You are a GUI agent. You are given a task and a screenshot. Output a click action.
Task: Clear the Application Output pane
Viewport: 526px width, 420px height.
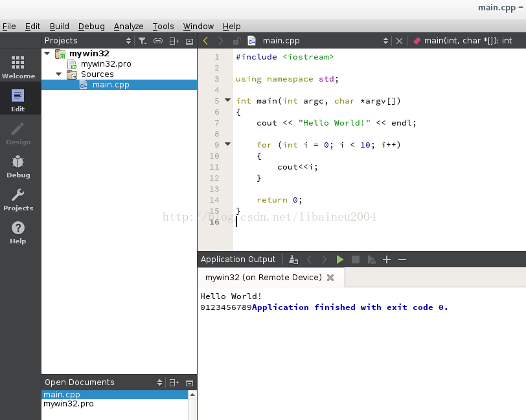click(293, 260)
